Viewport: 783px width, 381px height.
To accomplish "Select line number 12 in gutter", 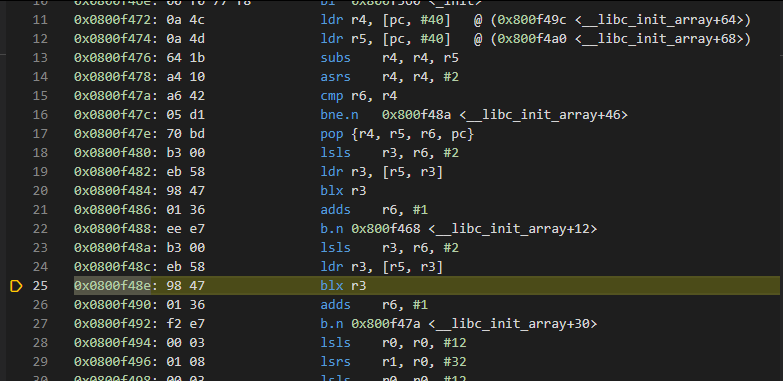I will click(40, 39).
